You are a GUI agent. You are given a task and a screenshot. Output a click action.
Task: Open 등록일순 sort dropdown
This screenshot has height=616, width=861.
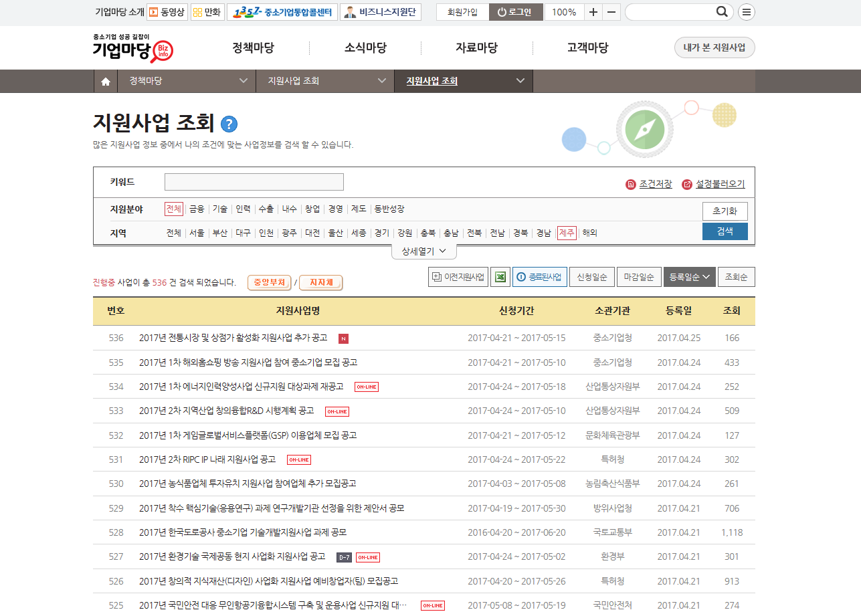pos(689,277)
